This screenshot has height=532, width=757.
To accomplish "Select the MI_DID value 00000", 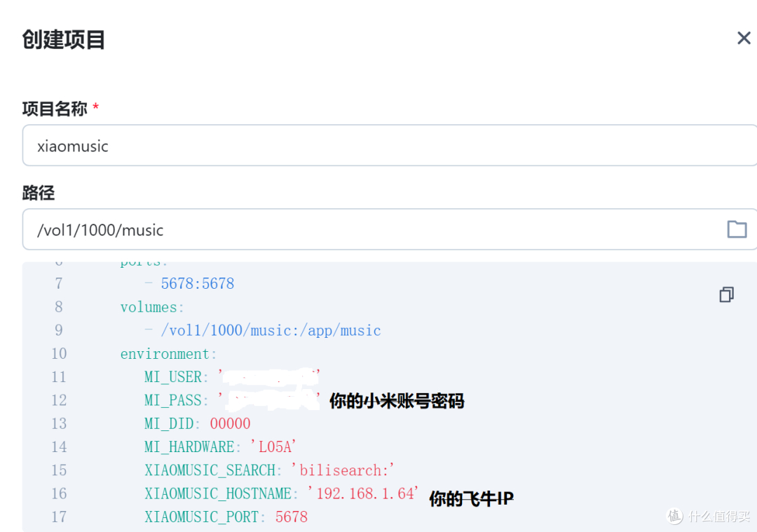I will pos(230,423).
